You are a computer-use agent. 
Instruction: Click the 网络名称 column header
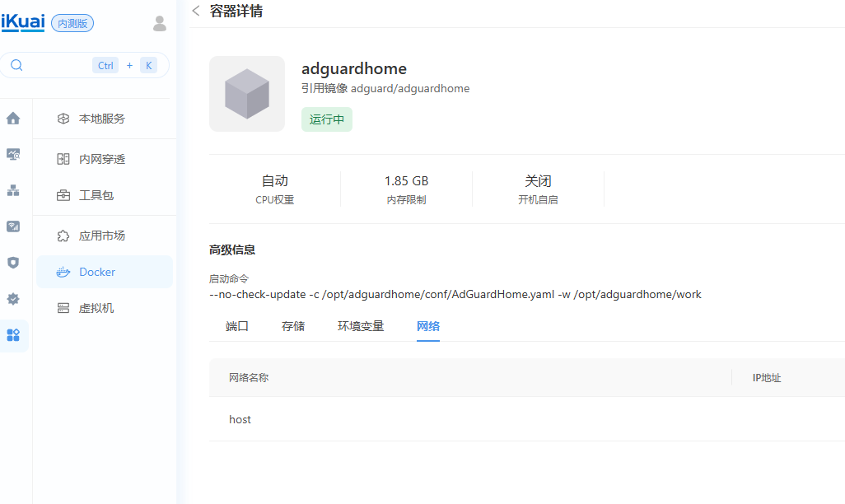pyautogui.click(x=249, y=378)
